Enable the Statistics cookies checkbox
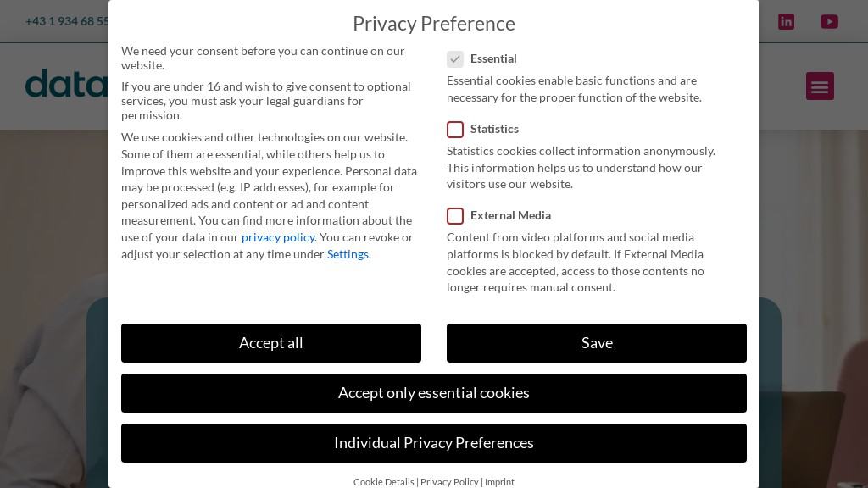868x488 pixels. (455, 130)
